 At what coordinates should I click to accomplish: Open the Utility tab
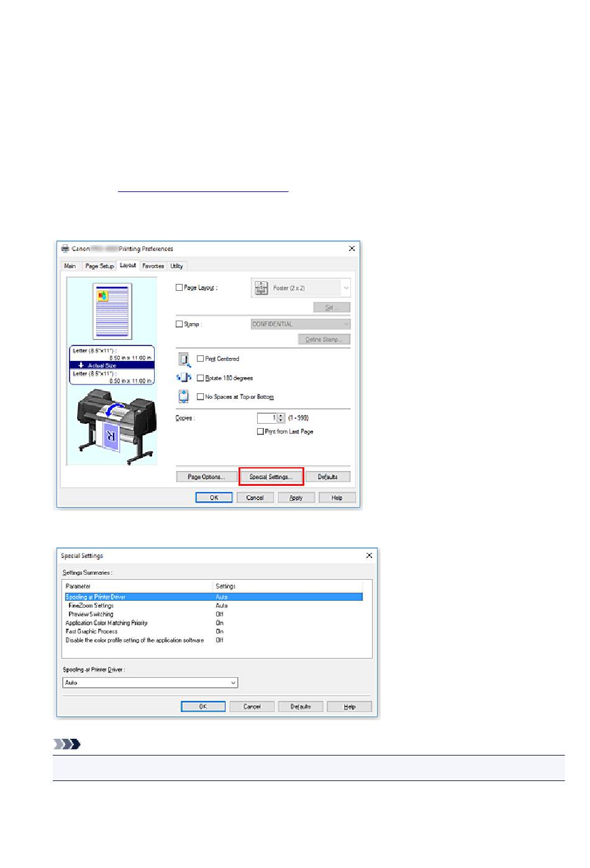(177, 266)
